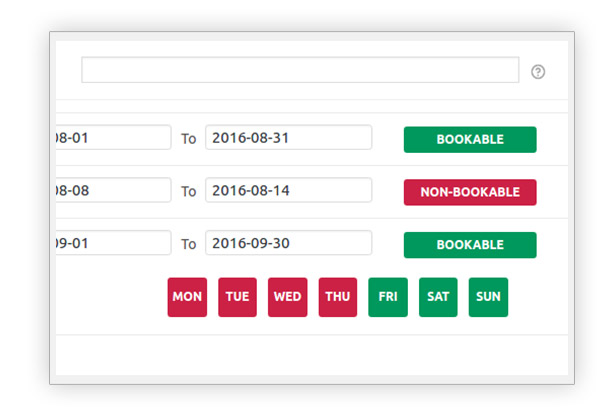Toggle the TUE day button
The width and height of the screenshot is (600, 414).
click(237, 297)
